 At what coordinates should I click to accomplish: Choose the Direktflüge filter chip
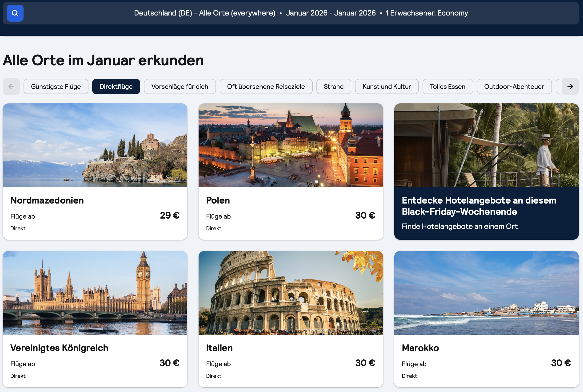click(x=116, y=86)
